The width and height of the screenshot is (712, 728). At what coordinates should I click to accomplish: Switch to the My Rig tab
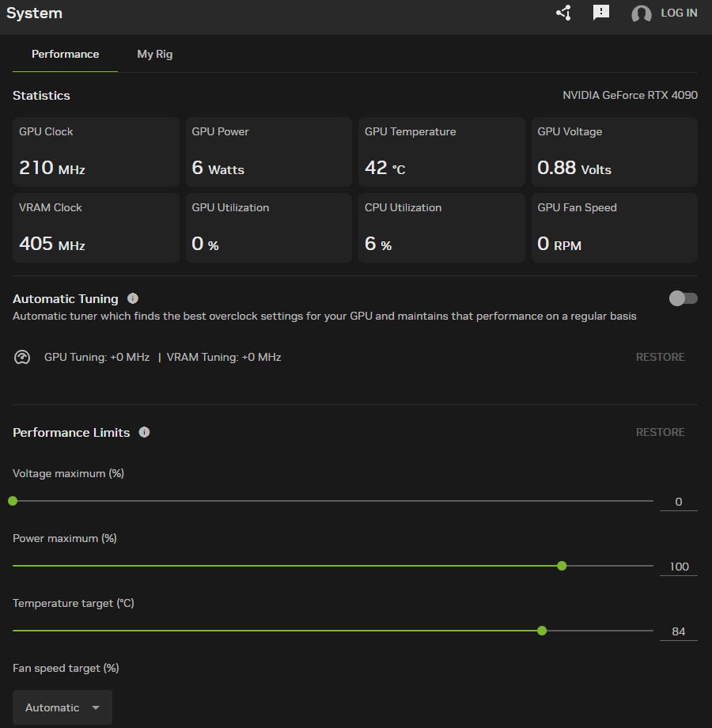click(154, 55)
